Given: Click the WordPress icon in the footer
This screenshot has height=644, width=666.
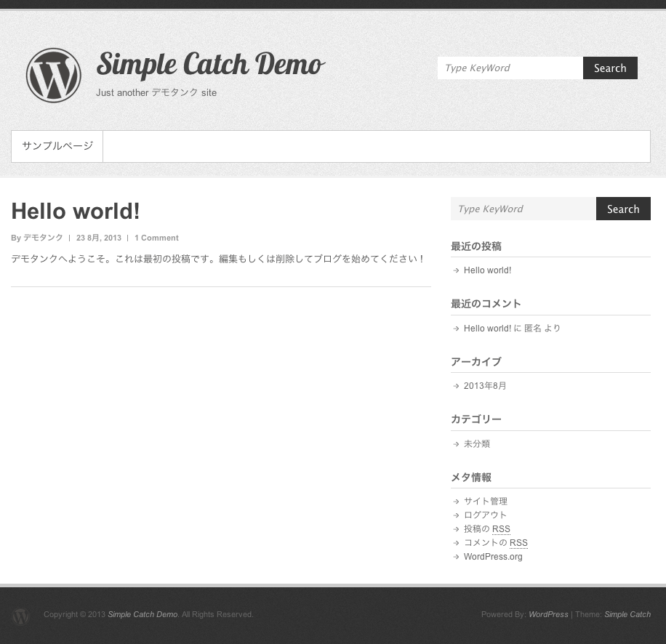Looking at the screenshot, I should click(x=21, y=616).
